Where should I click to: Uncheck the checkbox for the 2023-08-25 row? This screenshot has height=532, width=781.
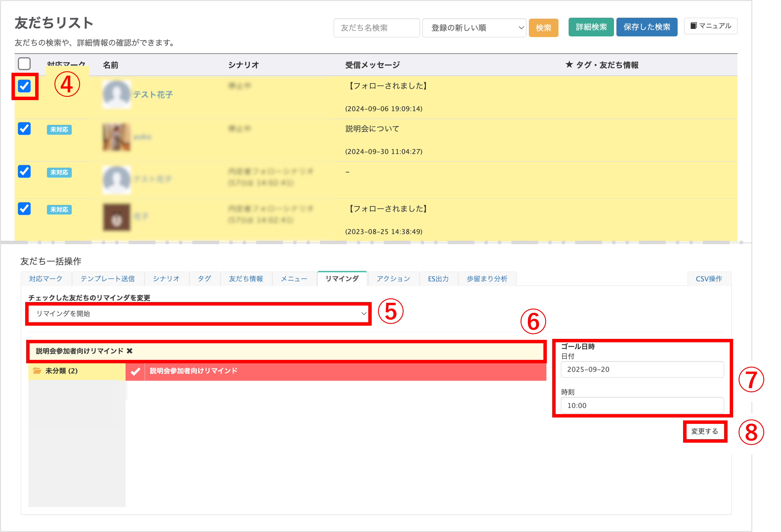click(x=24, y=209)
